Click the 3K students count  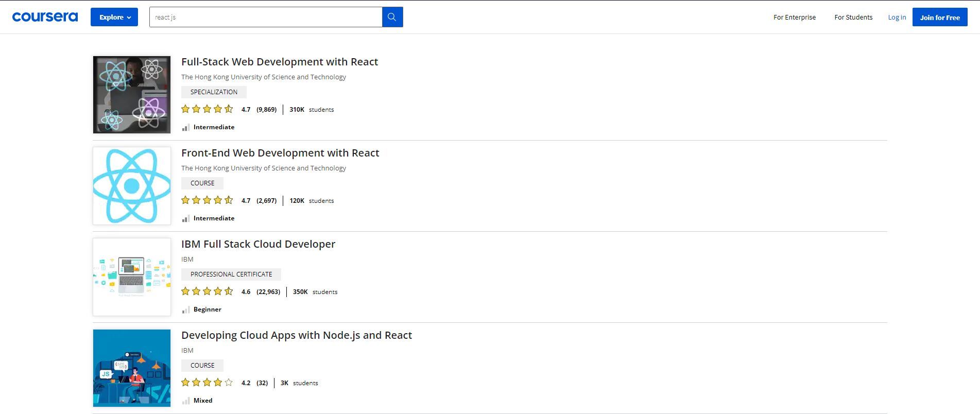click(299, 383)
